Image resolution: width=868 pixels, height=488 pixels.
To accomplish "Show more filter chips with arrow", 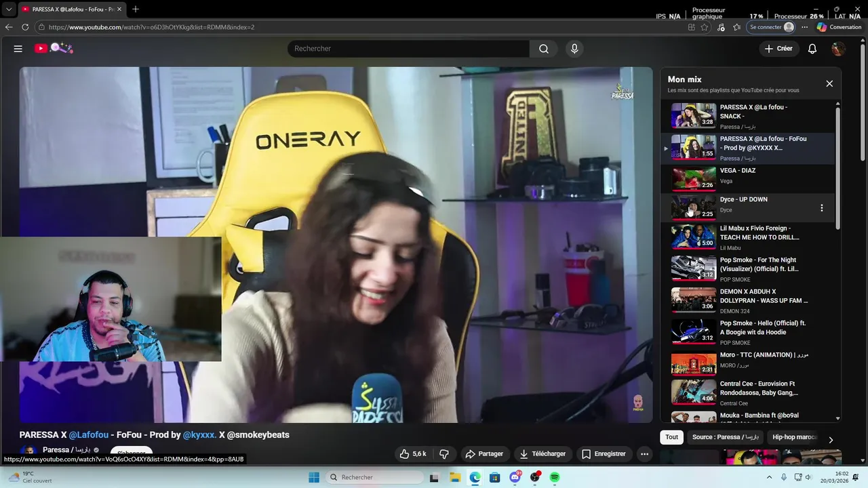I will [831, 440].
